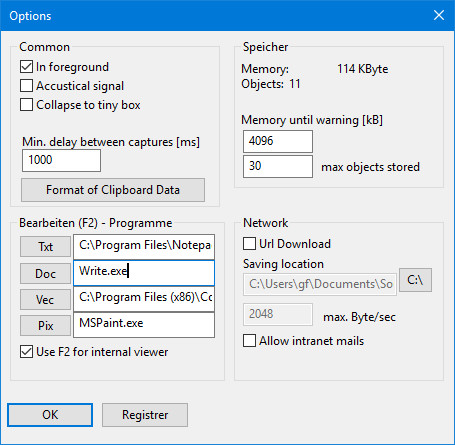Click the Format of Clipboard Data button
The width and height of the screenshot is (455, 445).
click(x=113, y=190)
